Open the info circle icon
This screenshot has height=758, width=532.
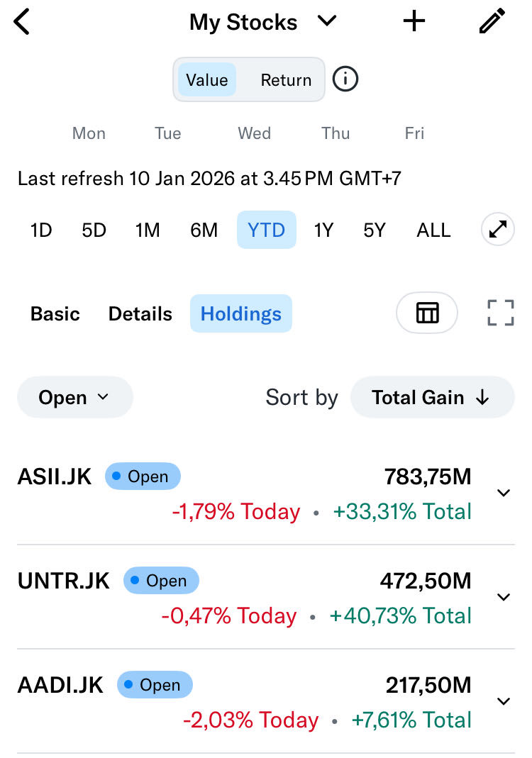point(345,79)
